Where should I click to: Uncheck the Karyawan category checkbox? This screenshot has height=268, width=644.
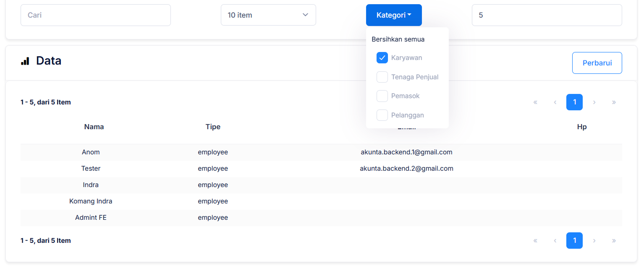tap(382, 58)
